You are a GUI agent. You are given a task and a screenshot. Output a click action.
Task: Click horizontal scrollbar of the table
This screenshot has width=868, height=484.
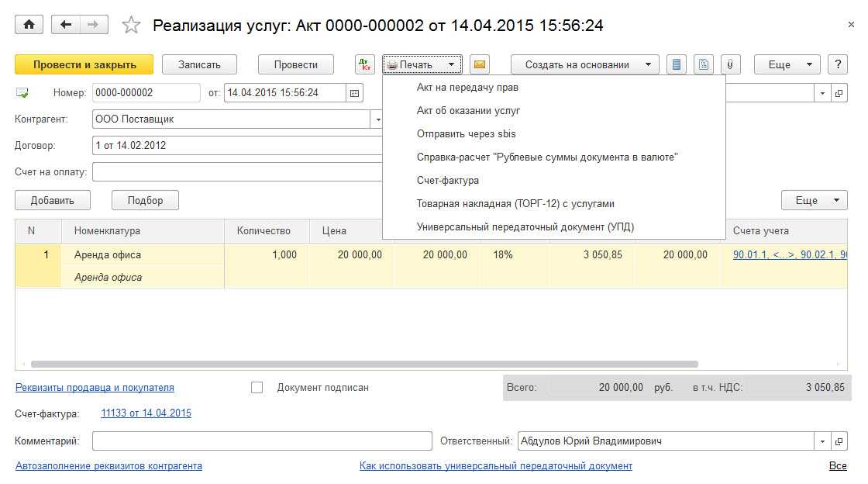click(x=364, y=364)
